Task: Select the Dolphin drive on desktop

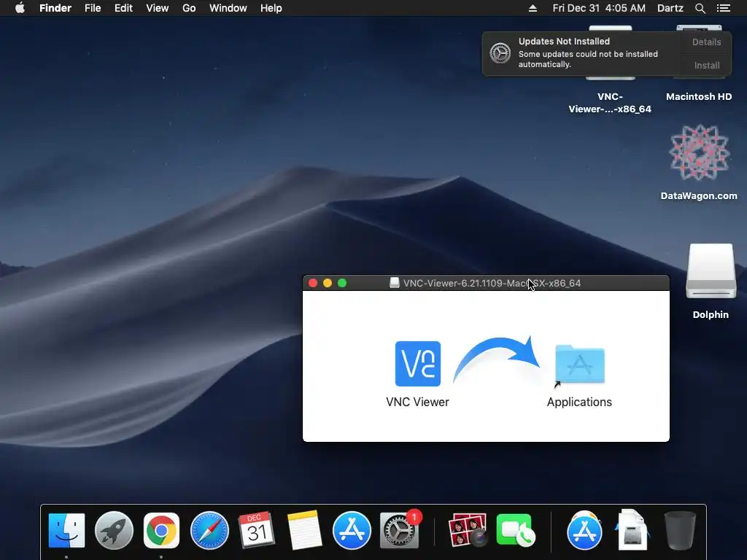Action: coord(711,271)
